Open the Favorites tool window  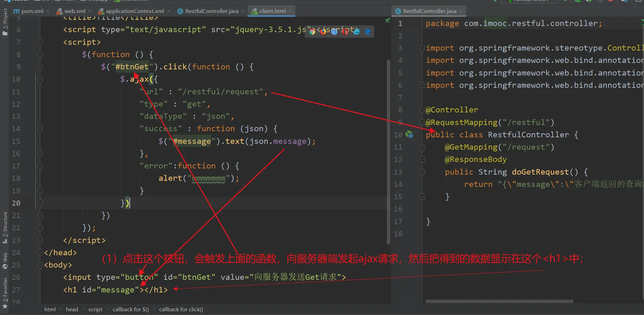[5, 293]
